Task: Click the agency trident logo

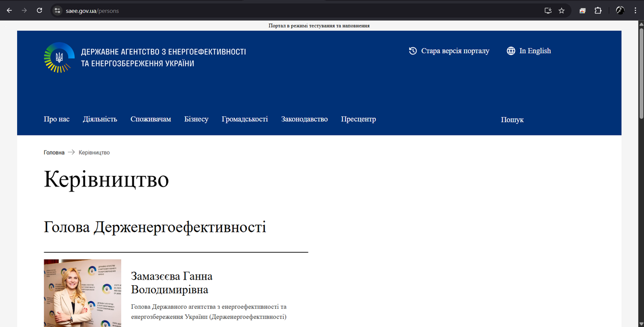Action: 59,57
